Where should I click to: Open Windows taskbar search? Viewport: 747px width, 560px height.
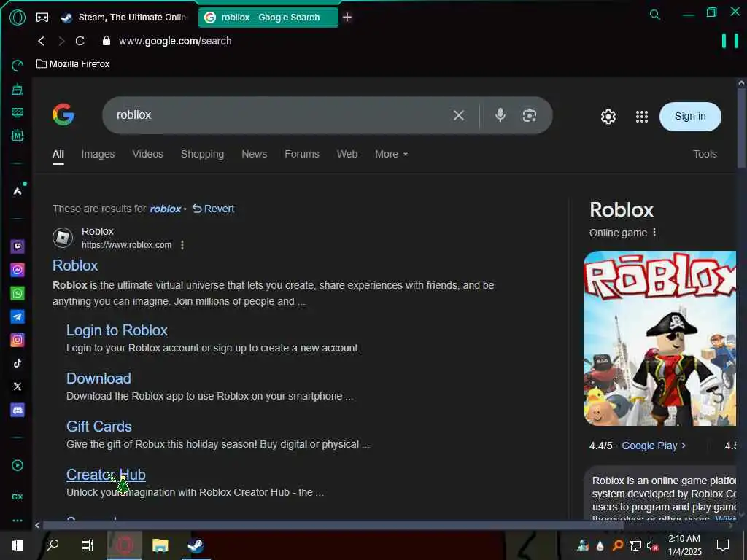(x=53, y=545)
